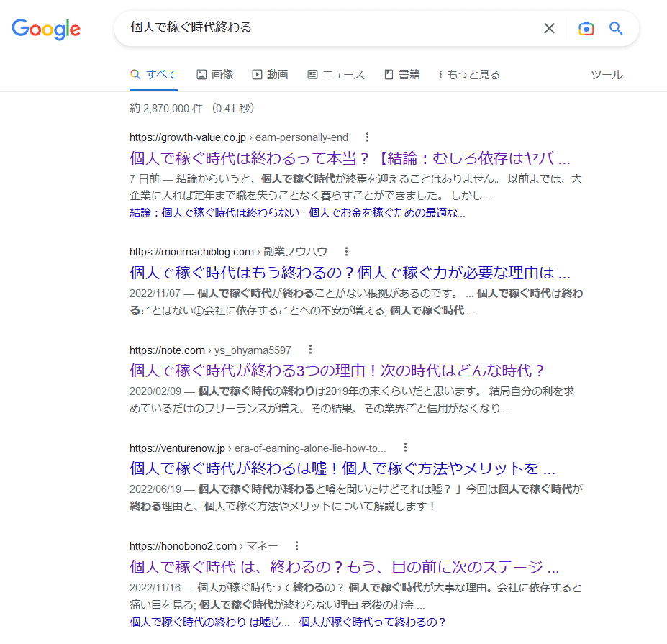Screen dimensions: 667x644
Task: Open growth-value result 個人で稼ぐ時代は終わるって本当？
Action: point(350,158)
